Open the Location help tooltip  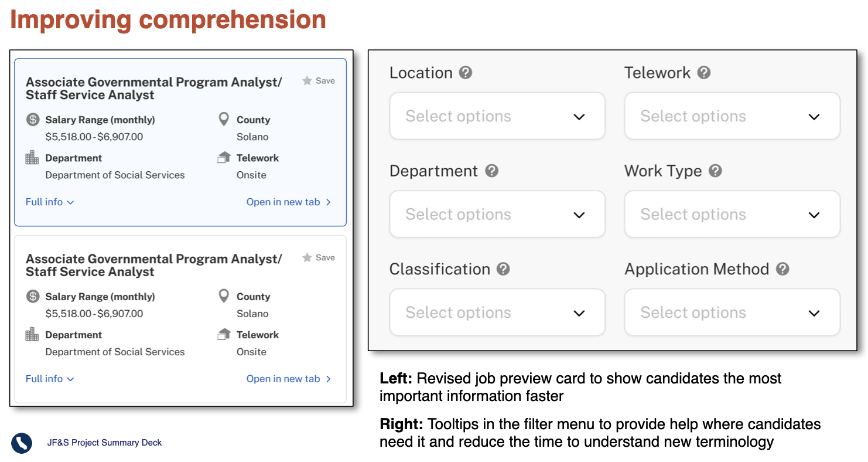(x=465, y=72)
